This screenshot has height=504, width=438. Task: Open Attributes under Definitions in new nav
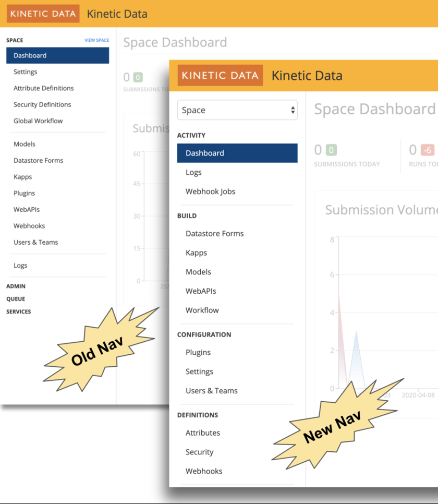[203, 433]
